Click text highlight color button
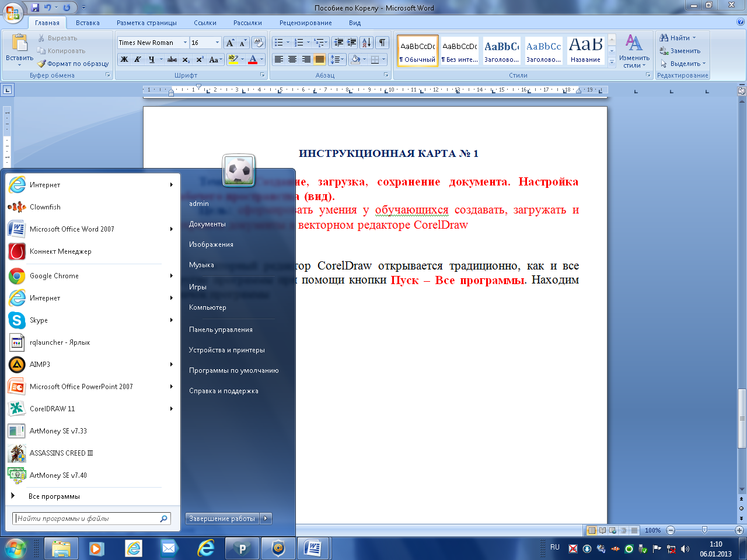The height and width of the screenshot is (560, 747). tap(233, 60)
